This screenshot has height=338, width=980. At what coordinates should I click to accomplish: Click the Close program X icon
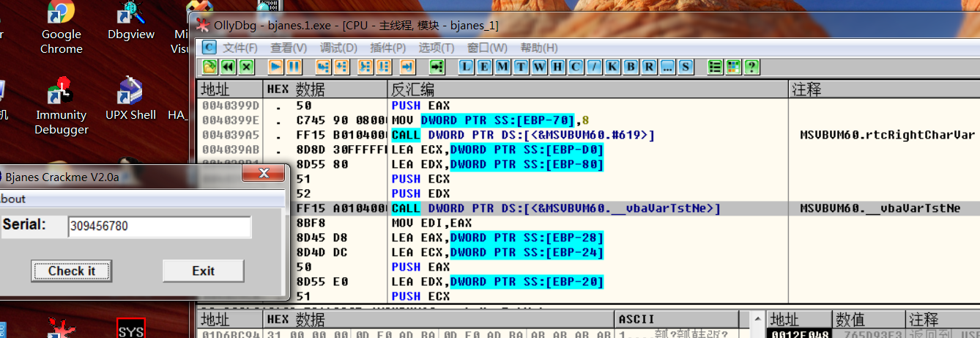[x=246, y=67]
